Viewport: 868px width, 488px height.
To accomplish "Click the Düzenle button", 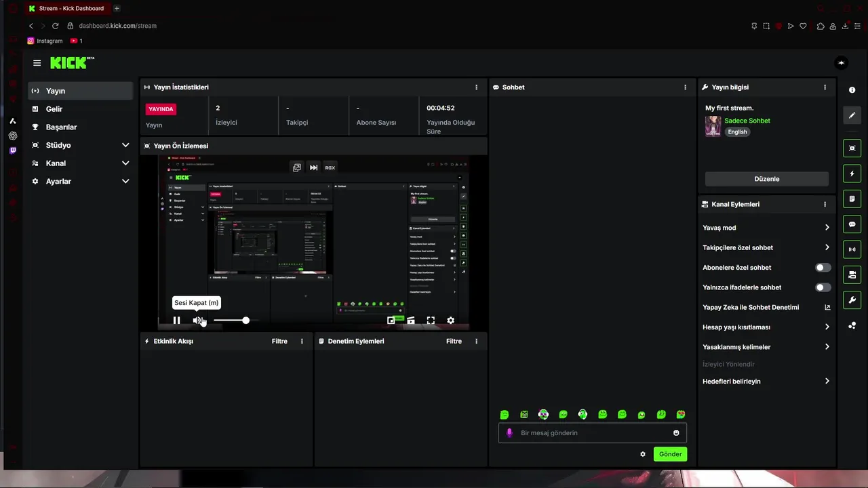I will [x=766, y=179].
